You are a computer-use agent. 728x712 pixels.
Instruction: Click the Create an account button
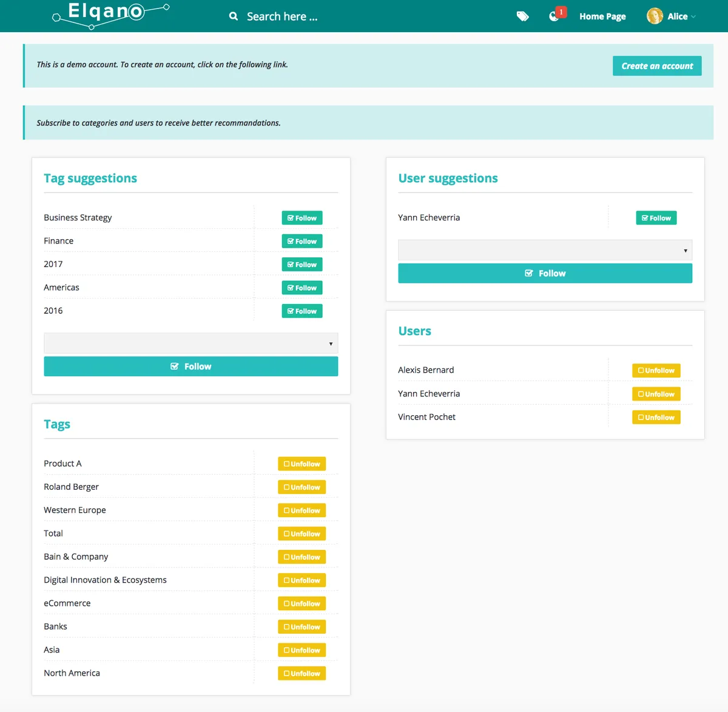(656, 66)
